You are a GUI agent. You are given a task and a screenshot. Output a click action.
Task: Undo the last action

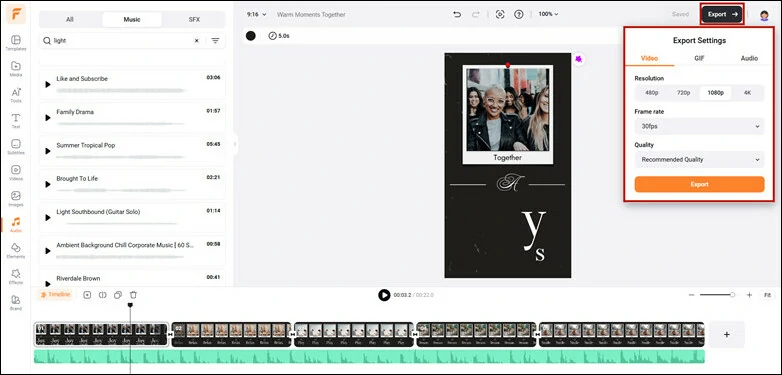coord(457,14)
